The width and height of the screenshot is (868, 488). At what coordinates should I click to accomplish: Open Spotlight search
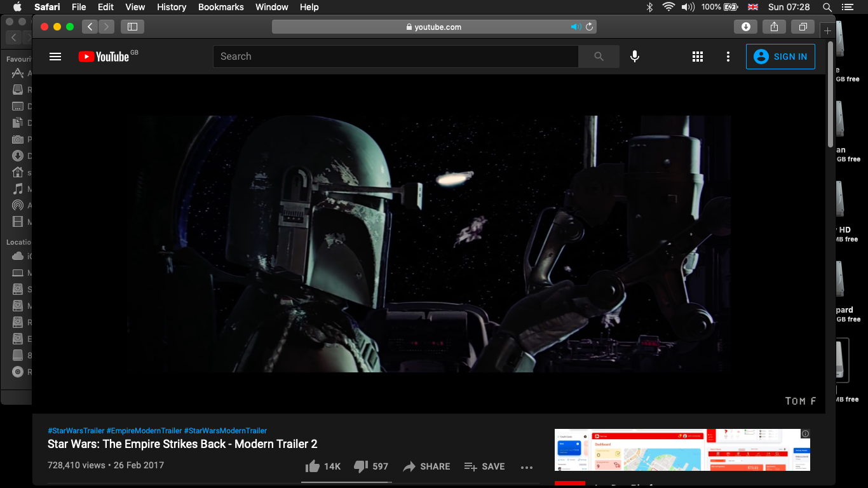827,7
